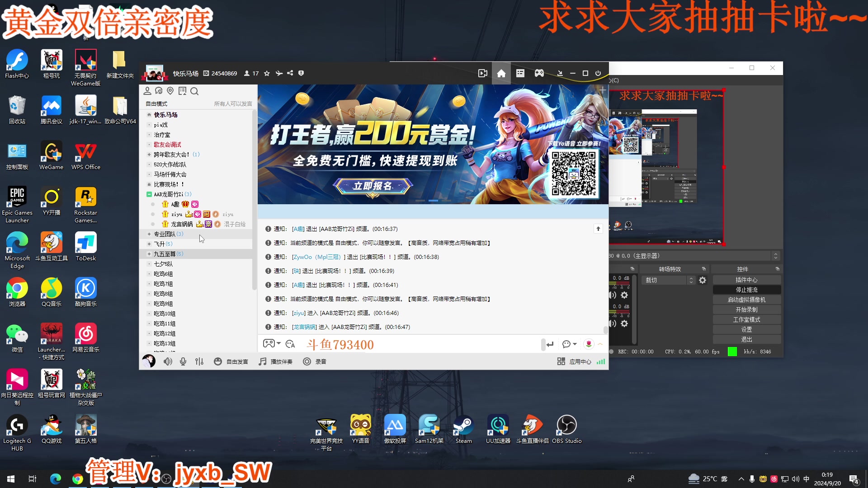The image size is (868, 488).
Task: Collapse the AAB龙哥竹Zi channel
Action: [149, 194]
